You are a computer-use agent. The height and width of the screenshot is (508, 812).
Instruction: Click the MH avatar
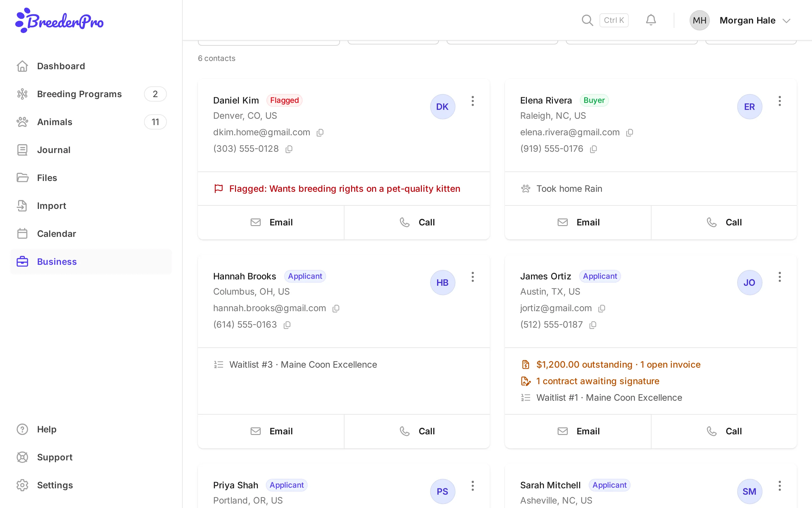pyautogui.click(x=699, y=21)
